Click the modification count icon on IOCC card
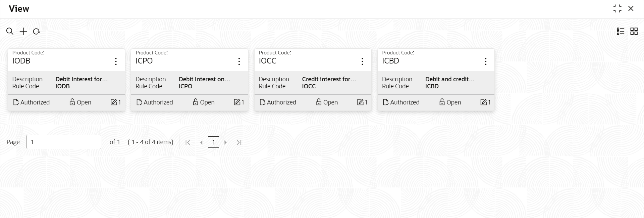This screenshot has width=644, height=218. tap(360, 102)
